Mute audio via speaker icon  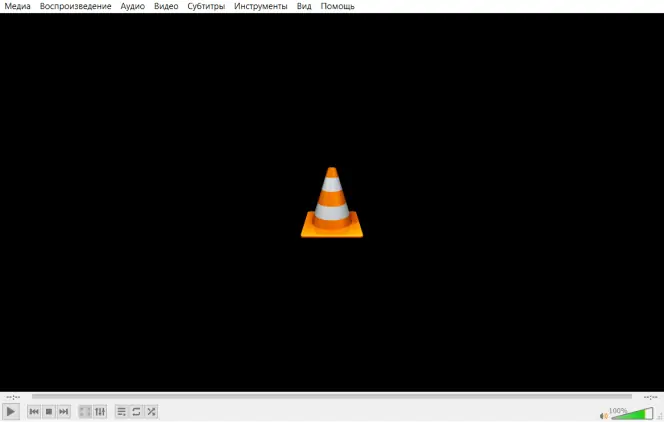coord(603,416)
